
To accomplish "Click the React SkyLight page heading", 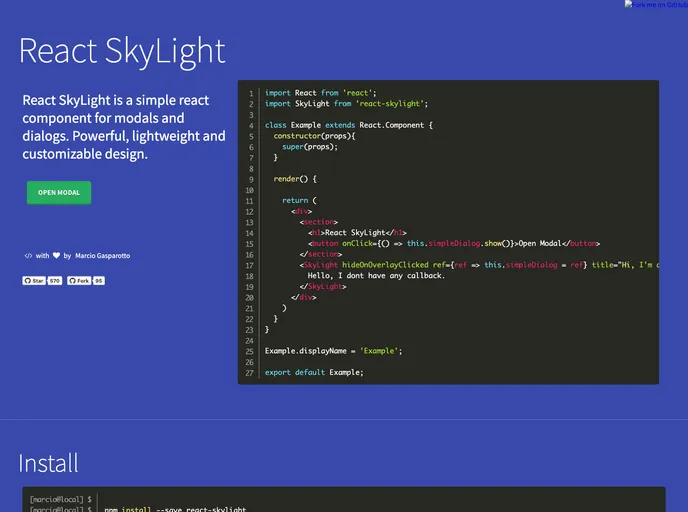I will 122,51.
